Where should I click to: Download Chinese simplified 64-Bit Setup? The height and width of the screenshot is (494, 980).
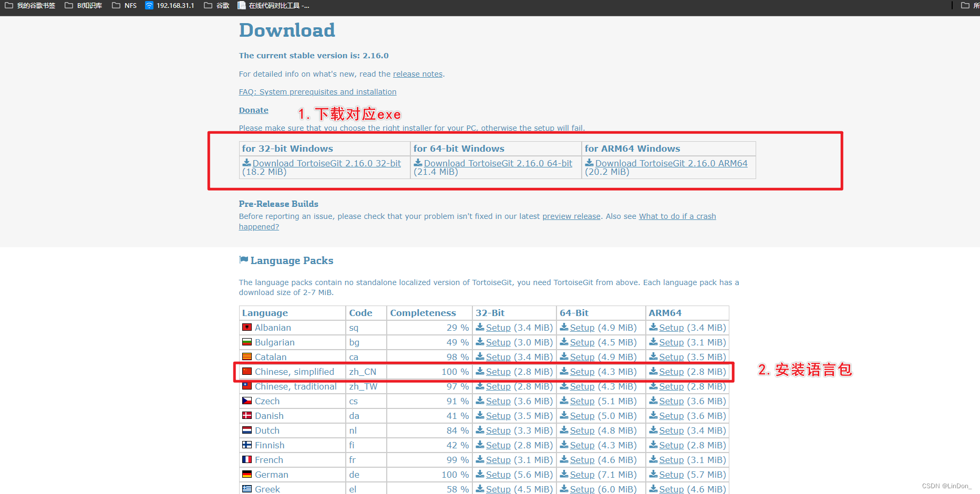coord(582,372)
